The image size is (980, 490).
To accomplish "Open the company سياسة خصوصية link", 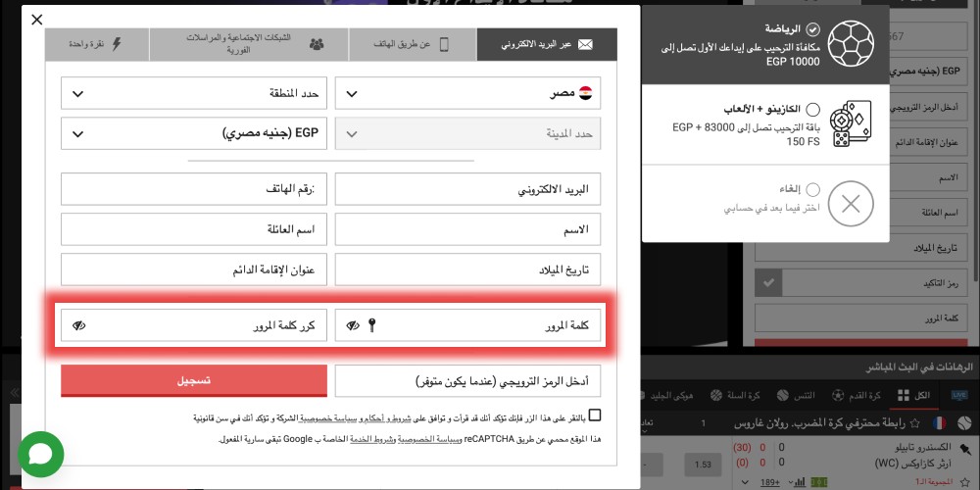I will (x=326, y=416).
